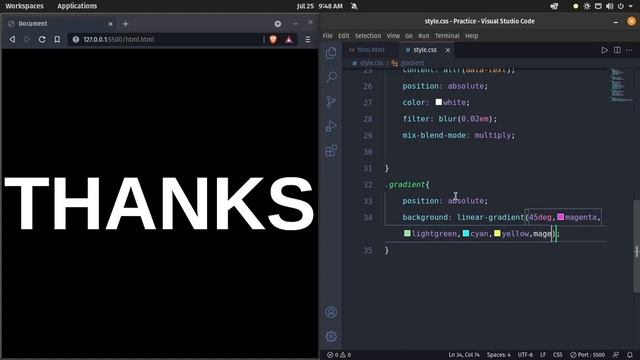Open Source Control view in VS Code
Image resolution: width=640 pixels, height=360 pixels.
tap(331, 102)
